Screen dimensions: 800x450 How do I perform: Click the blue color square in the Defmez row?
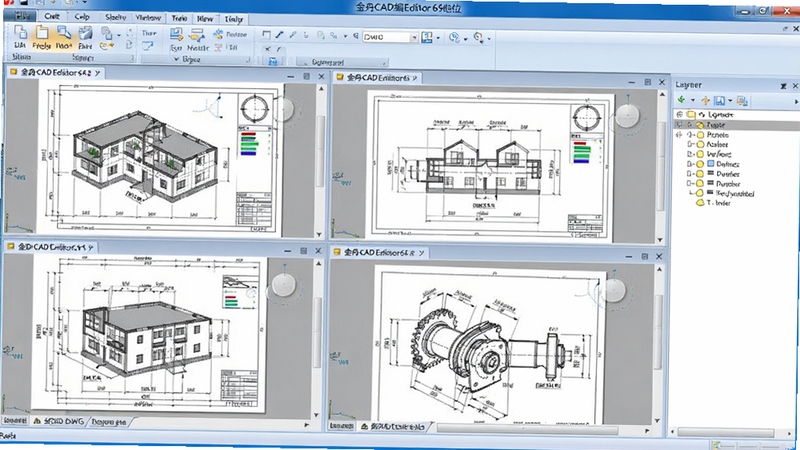711,164
